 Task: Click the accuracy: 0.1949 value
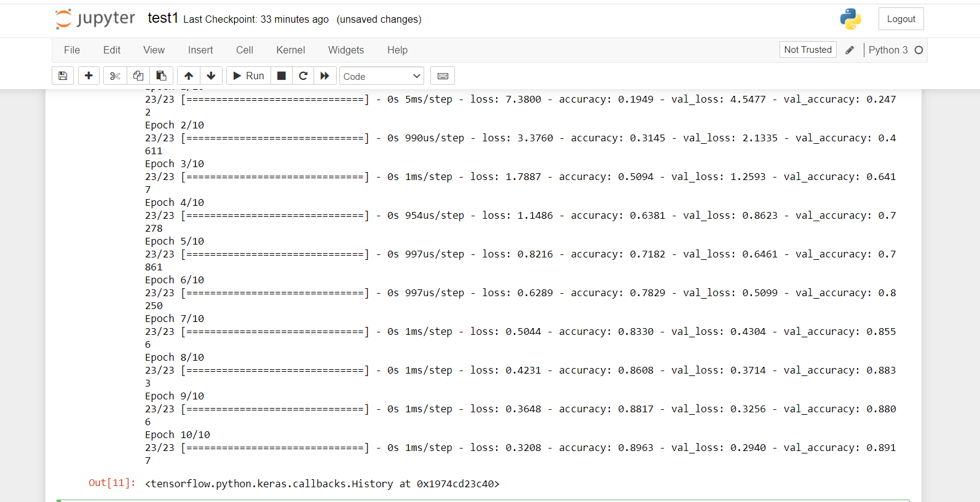click(x=606, y=100)
